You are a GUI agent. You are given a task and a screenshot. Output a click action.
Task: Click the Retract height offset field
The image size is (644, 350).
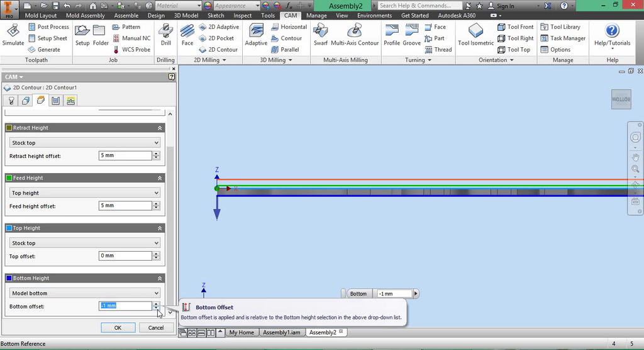coord(125,155)
